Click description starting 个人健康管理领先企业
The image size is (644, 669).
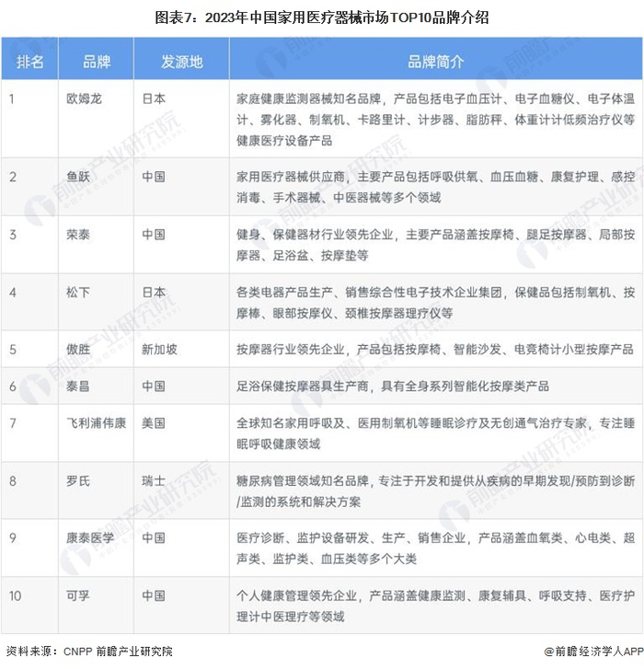point(435,606)
